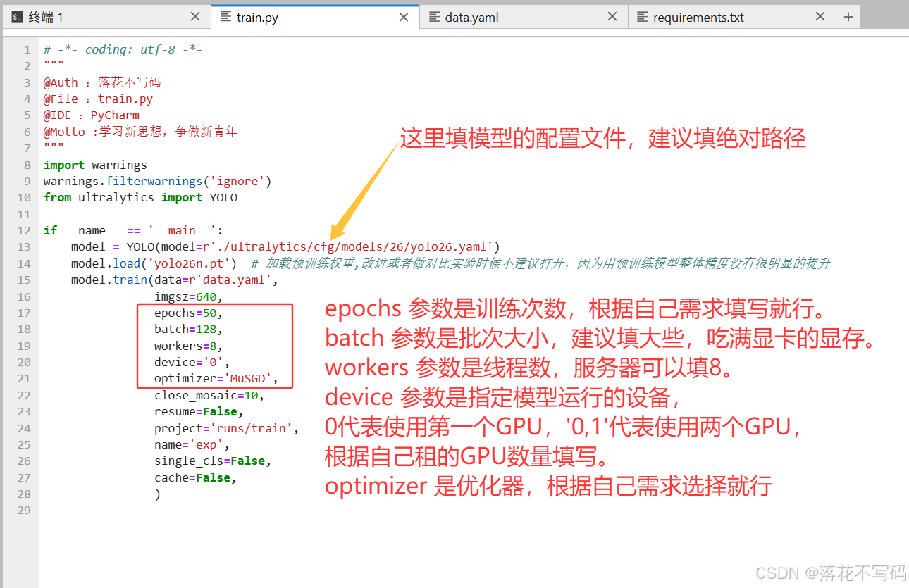Switch to the data.yaml tab
This screenshot has width=909, height=588.
click(x=471, y=18)
